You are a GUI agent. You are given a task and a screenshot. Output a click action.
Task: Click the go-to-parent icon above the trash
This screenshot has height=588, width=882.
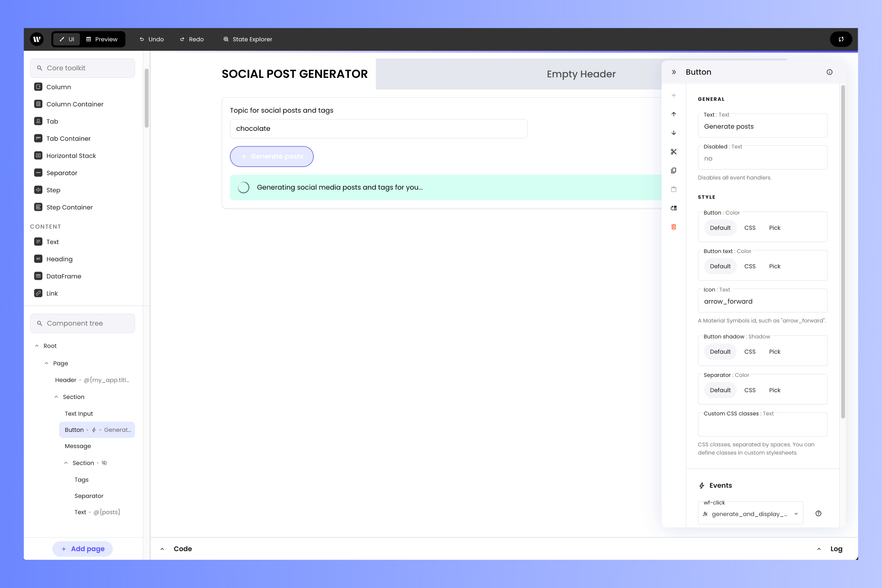coord(674,208)
